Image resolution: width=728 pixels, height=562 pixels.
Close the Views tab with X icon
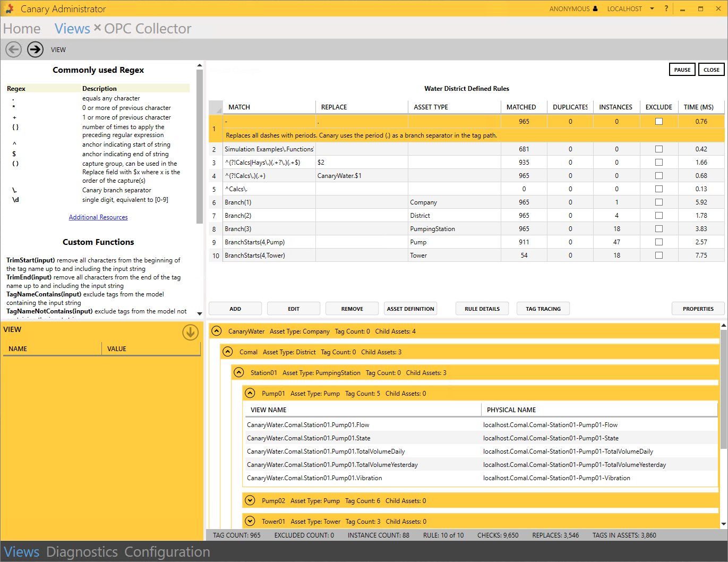pyautogui.click(x=97, y=28)
